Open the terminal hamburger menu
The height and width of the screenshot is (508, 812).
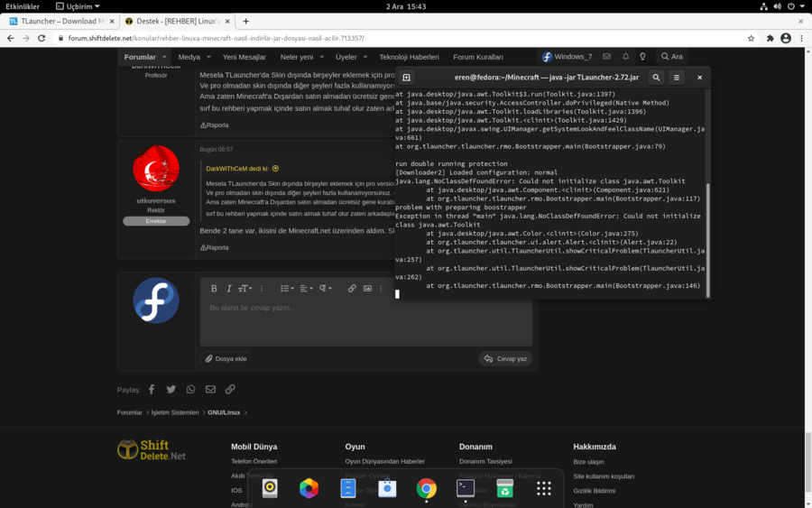click(x=677, y=78)
